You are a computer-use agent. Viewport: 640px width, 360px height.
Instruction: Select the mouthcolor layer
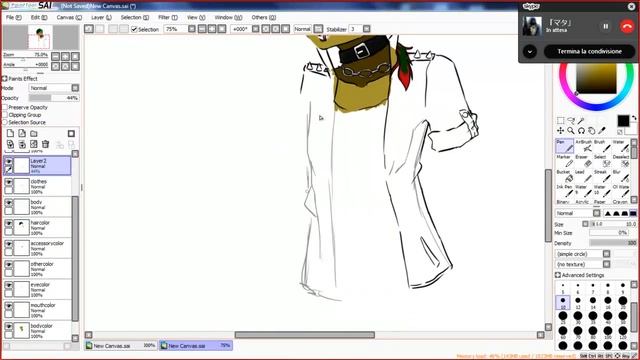38,310
